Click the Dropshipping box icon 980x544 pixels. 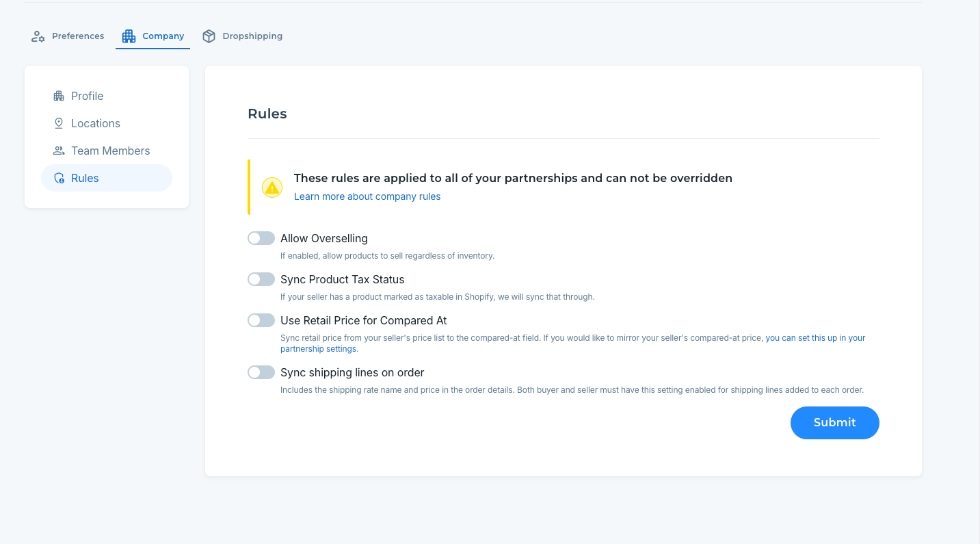point(209,36)
